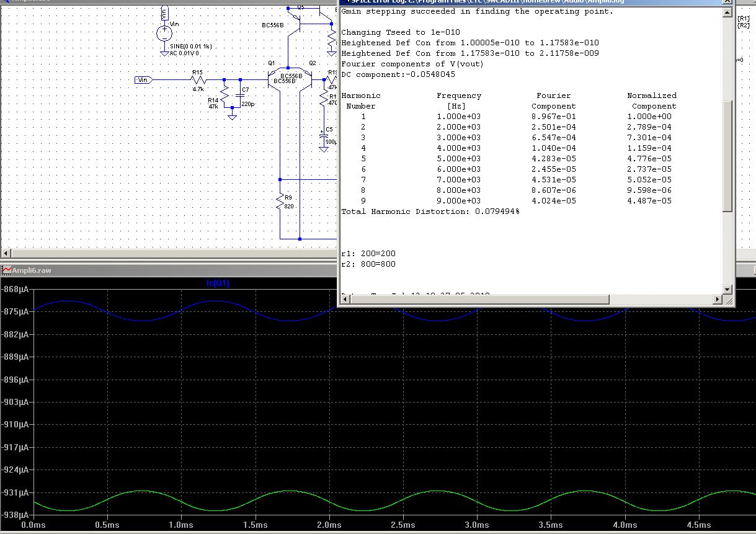756x534 pixels.
Task: Click the Ampli6.raw window icon
Action: (x=6, y=270)
